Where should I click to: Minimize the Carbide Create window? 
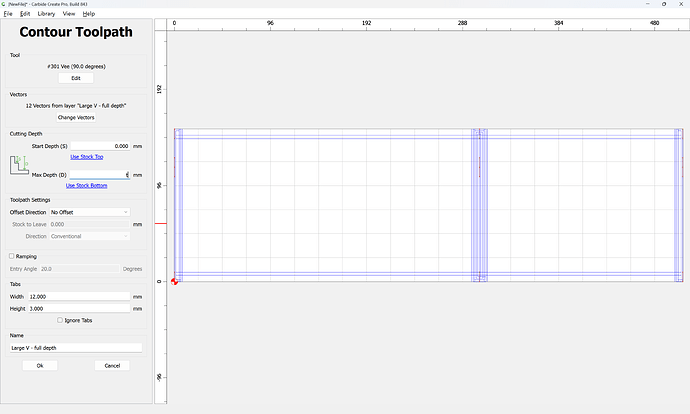(x=647, y=4)
